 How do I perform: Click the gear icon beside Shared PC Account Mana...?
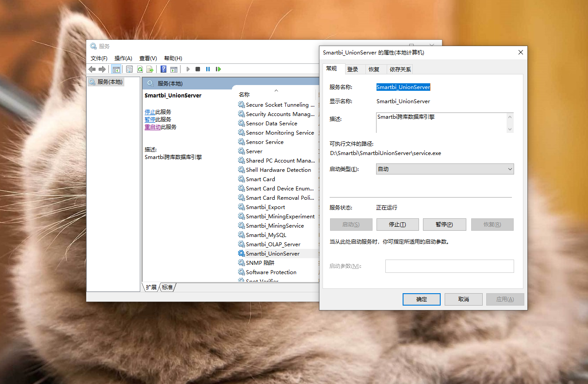[241, 160]
